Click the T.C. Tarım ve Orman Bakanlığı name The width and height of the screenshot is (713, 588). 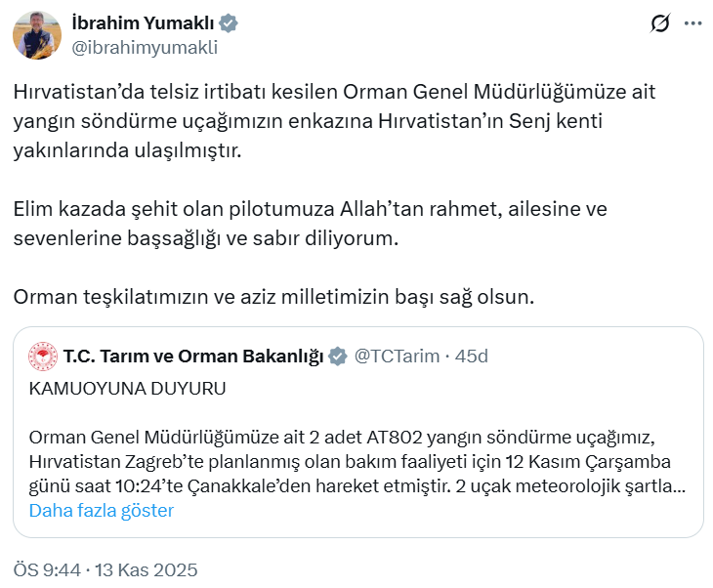[x=193, y=357]
